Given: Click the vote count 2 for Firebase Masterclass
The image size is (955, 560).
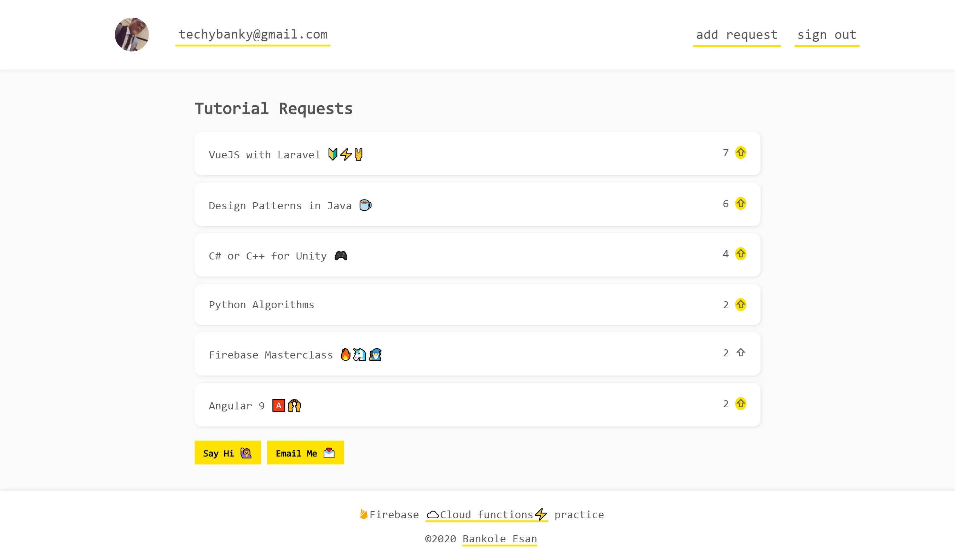Looking at the screenshot, I should point(726,353).
